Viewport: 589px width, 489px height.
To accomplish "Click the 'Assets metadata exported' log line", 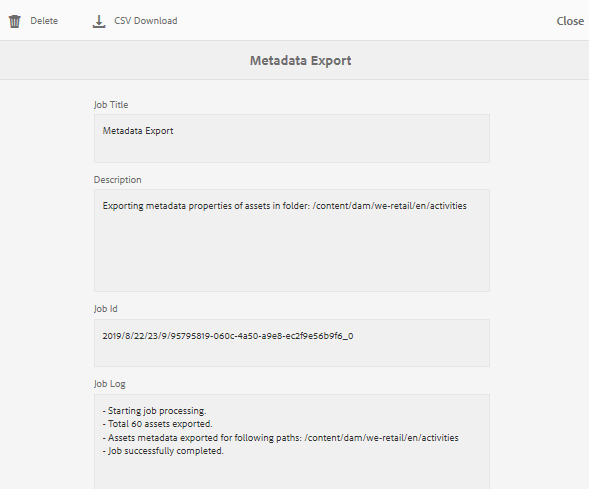I will pos(280,438).
